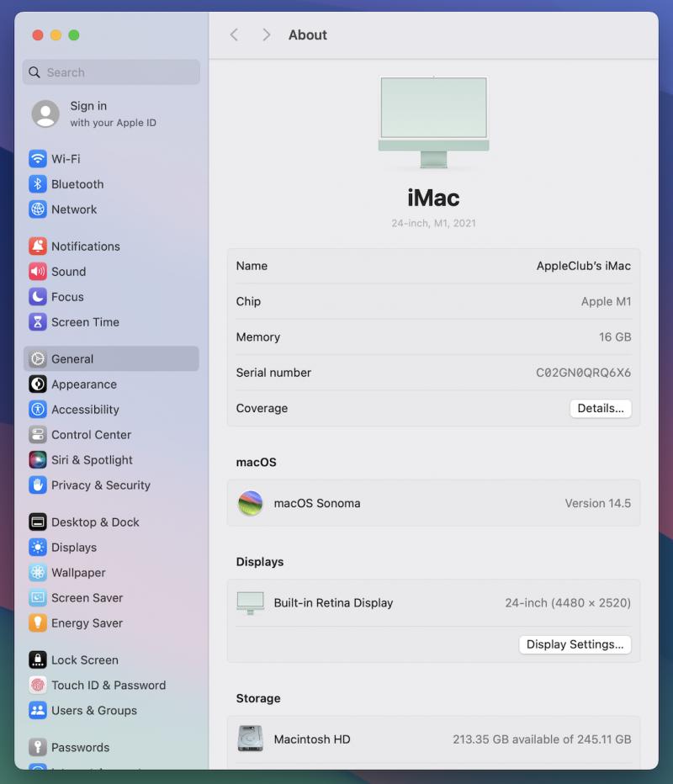Click the Control Center icon
The height and width of the screenshot is (784, 673).
point(38,435)
